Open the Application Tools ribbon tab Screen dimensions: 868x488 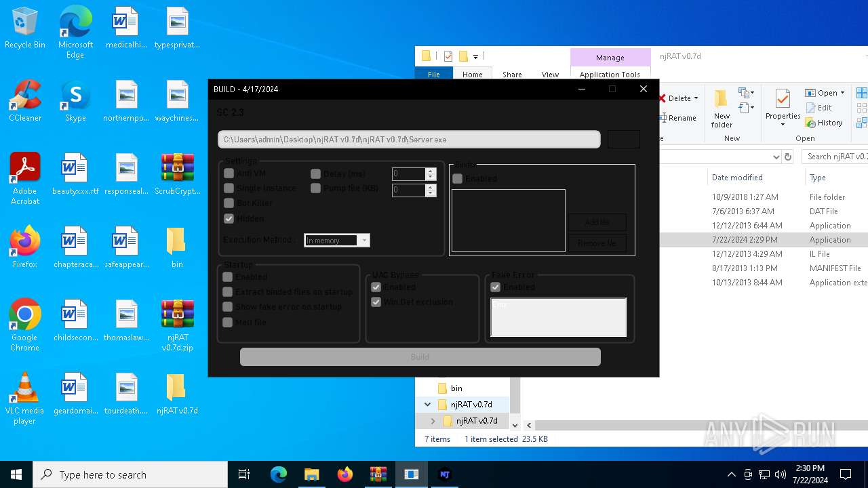point(610,75)
